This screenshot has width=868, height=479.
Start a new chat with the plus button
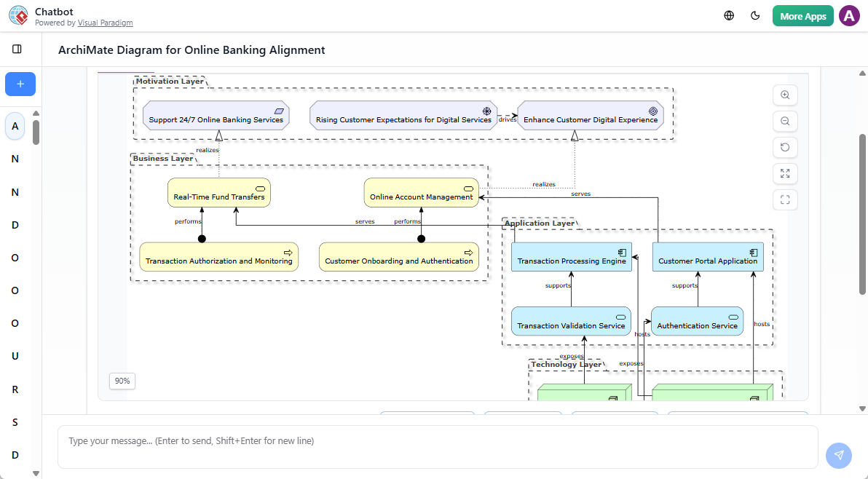click(20, 84)
